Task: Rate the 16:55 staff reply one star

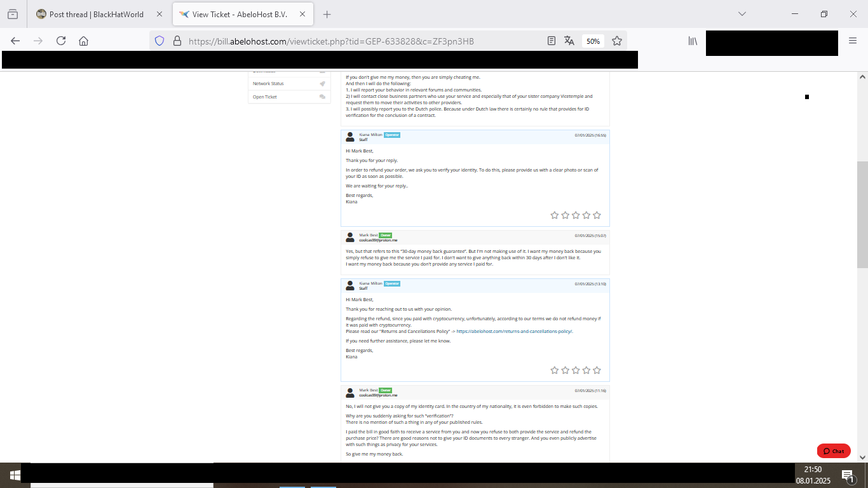Action: (555, 215)
